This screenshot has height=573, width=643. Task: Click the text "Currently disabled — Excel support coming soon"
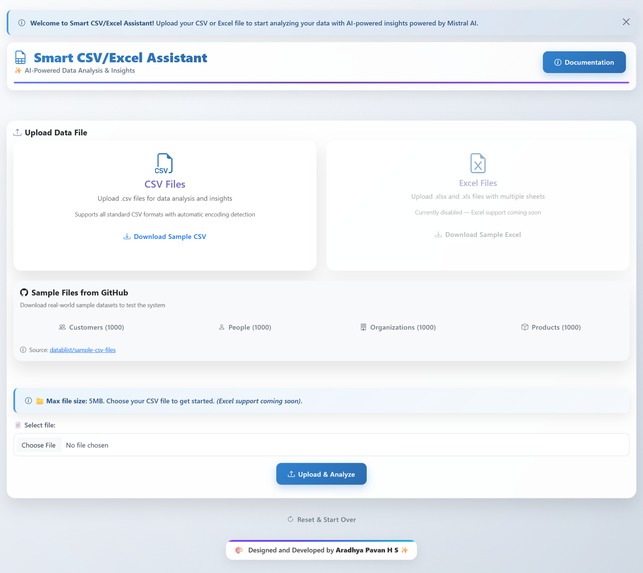click(478, 212)
